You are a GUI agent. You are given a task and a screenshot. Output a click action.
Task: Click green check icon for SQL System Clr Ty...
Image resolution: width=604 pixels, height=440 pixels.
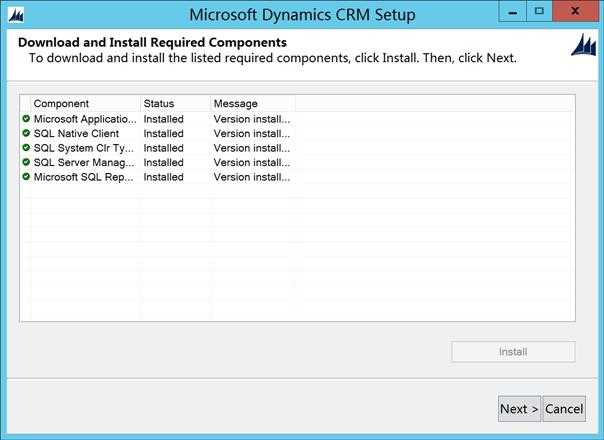26,148
